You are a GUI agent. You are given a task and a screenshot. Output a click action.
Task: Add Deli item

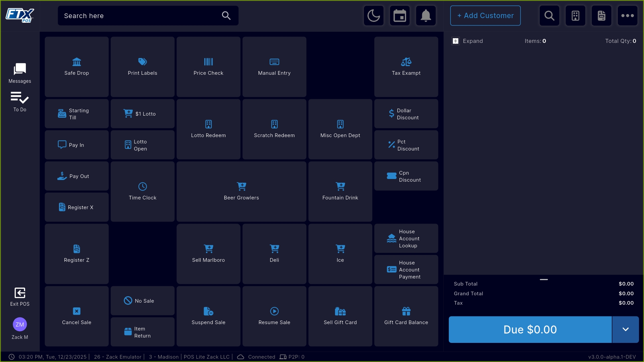[274, 254]
